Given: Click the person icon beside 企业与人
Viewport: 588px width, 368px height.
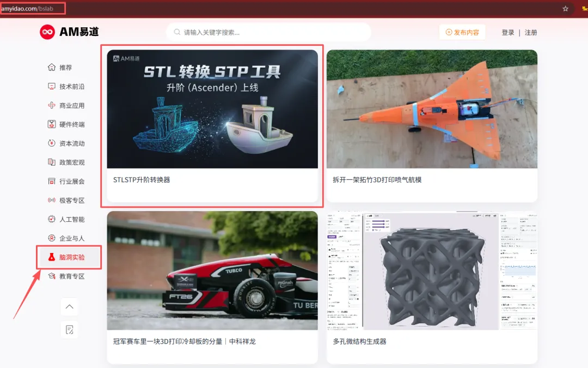Looking at the screenshot, I should 52,238.
